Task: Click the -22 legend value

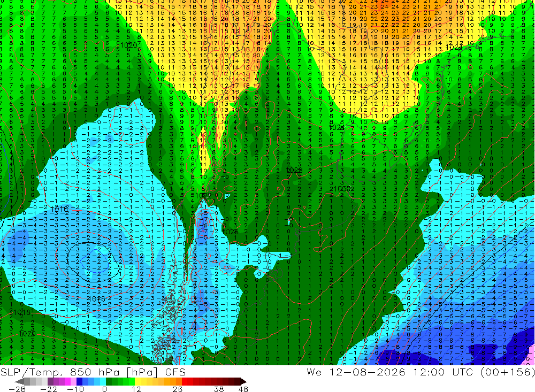Action: [50, 389]
